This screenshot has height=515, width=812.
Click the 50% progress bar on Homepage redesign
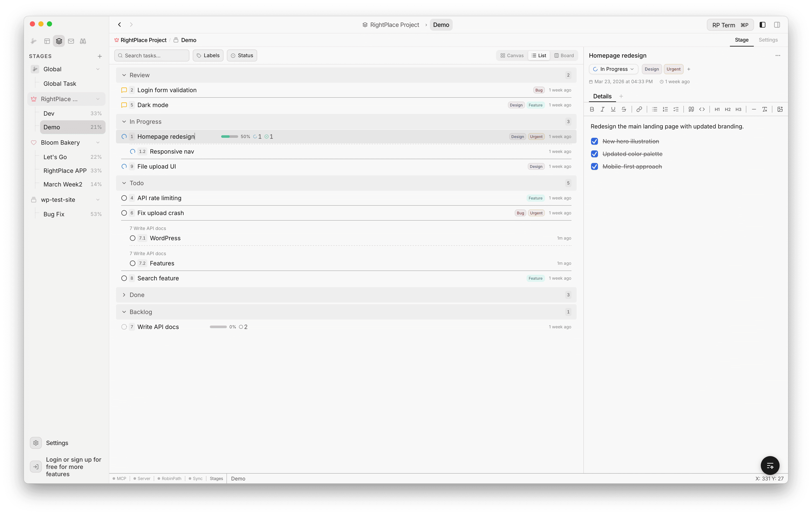tap(230, 136)
